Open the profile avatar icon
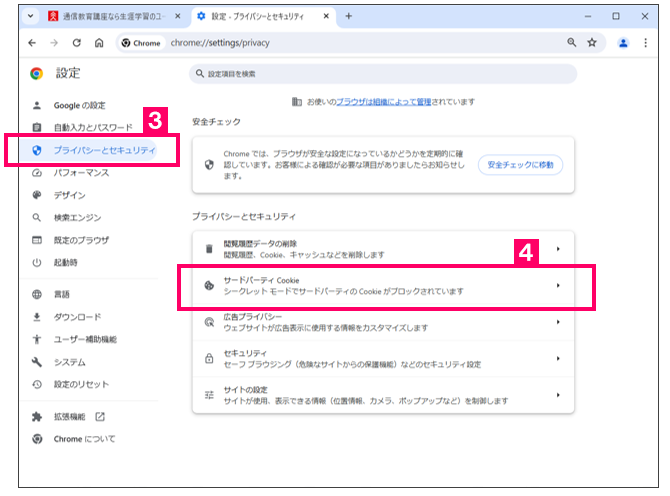 click(623, 43)
